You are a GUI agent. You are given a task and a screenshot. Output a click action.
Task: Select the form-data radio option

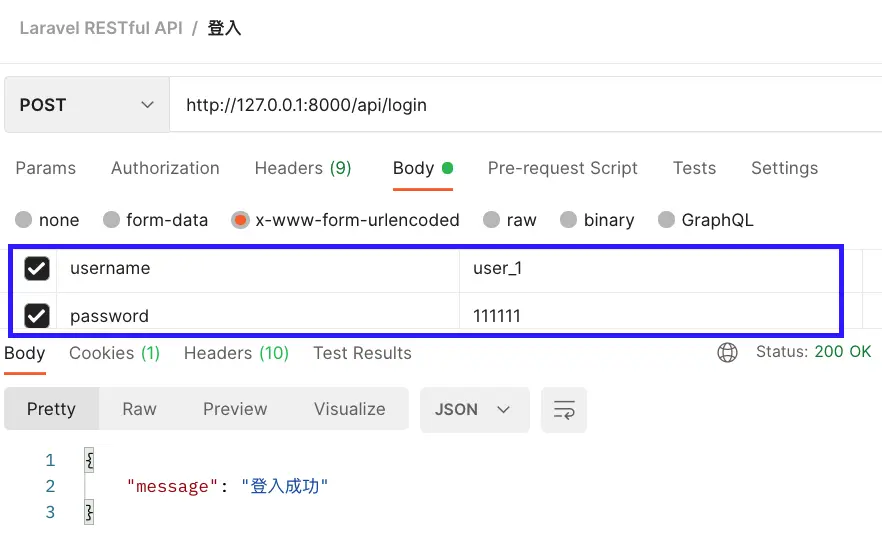pos(111,220)
